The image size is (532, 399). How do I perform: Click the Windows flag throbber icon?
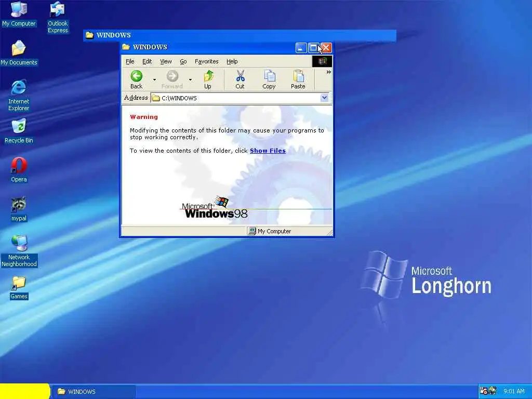(322, 61)
